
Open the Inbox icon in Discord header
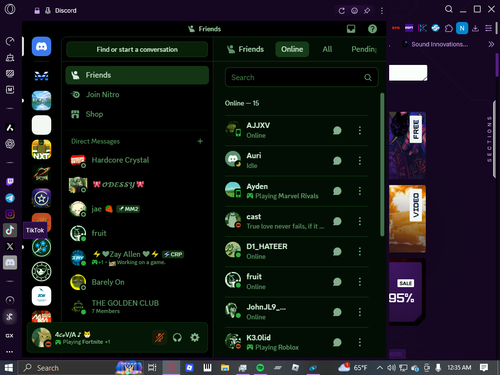351,29
